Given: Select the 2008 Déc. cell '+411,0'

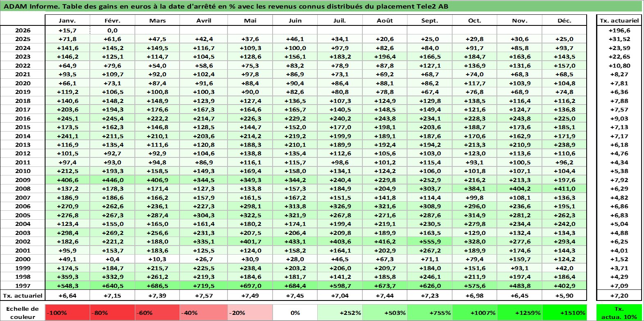Looking at the screenshot, I should pos(564,189).
